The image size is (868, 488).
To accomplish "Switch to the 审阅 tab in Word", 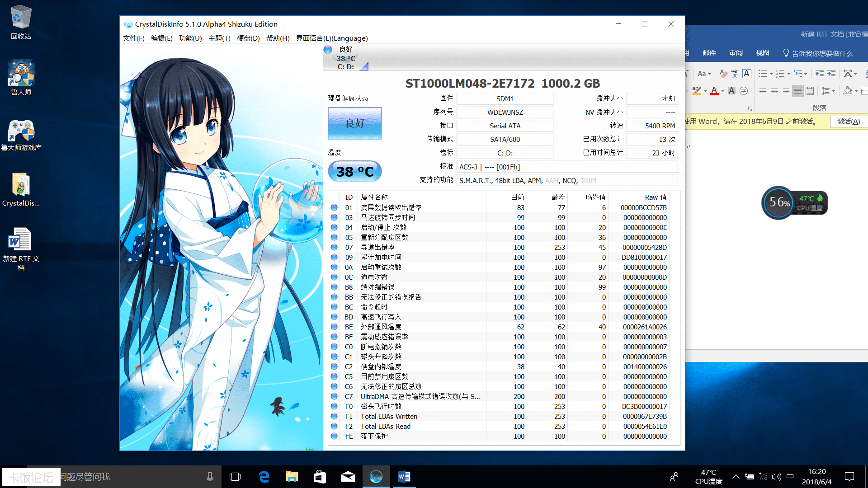I will click(736, 53).
